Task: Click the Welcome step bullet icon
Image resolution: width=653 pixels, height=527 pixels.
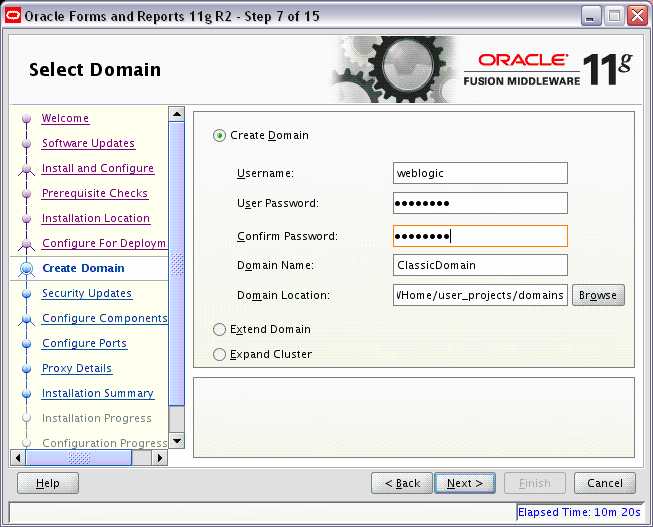Action: [x=27, y=119]
